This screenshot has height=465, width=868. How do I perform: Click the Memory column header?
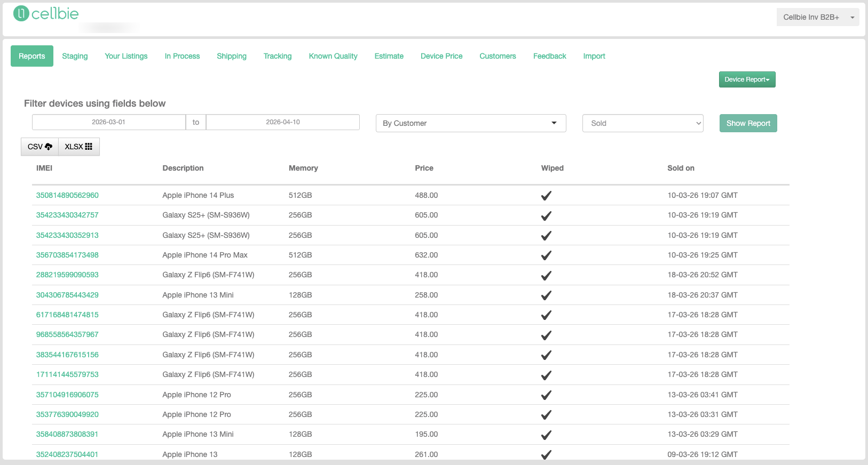[x=303, y=168]
